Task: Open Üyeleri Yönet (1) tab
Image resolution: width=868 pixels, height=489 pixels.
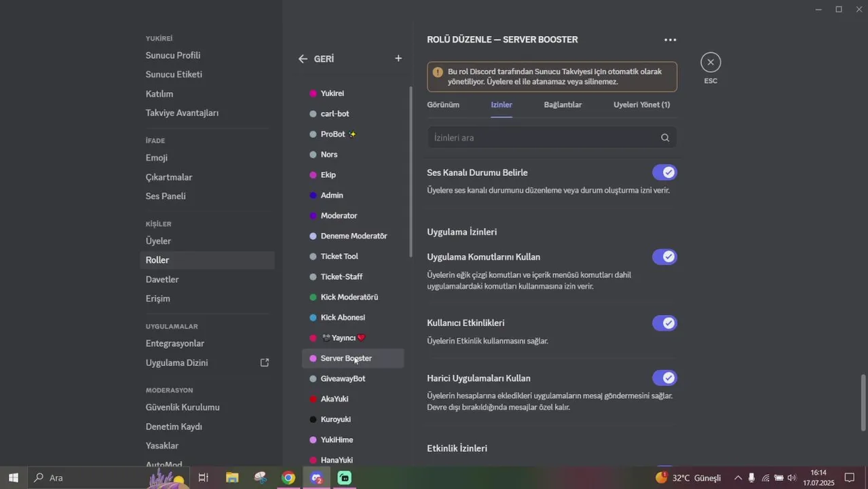Action: pyautogui.click(x=641, y=105)
